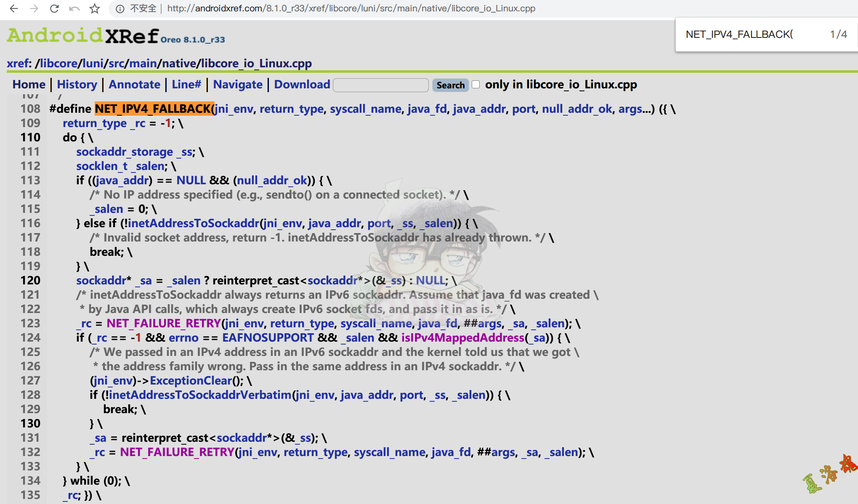Click the site info insecure icon
The height and width of the screenshot is (504, 858).
coord(120,9)
